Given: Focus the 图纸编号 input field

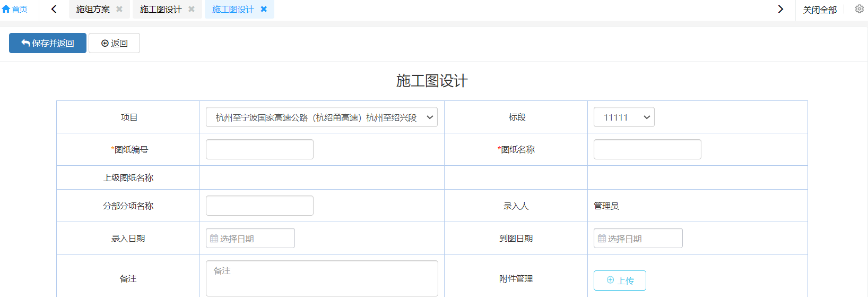Looking at the screenshot, I should 259,149.
